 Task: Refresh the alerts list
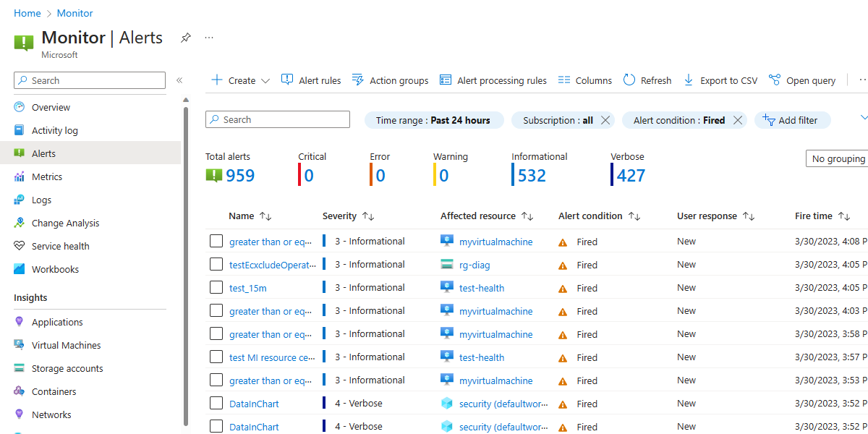(x=647, y=80)
